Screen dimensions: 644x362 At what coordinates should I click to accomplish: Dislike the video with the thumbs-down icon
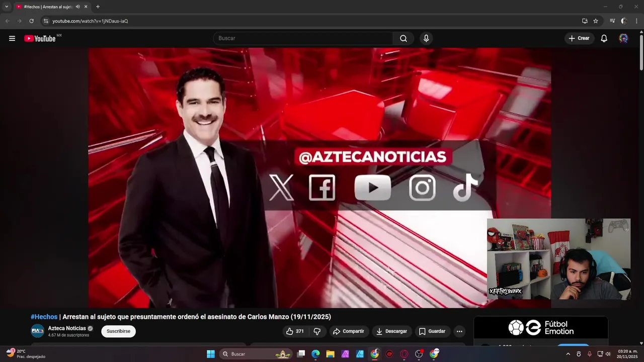point(317,331)
